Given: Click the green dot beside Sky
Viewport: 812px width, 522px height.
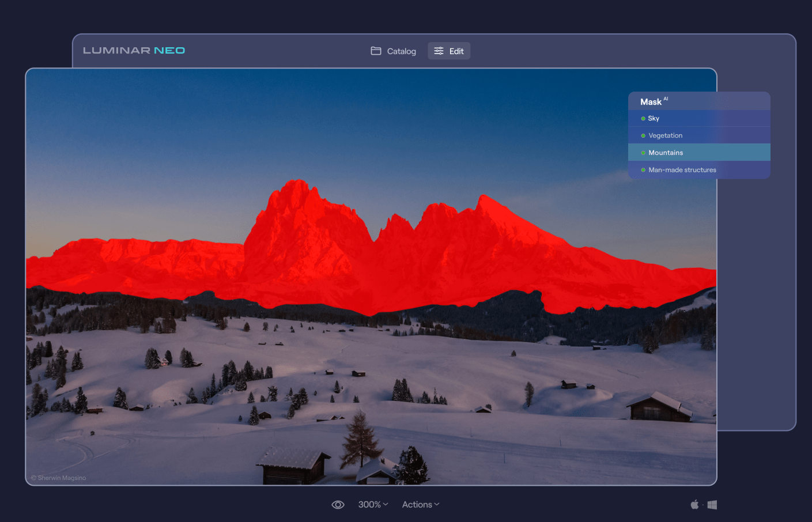Looking at the screenshot, I should point(643,119).
